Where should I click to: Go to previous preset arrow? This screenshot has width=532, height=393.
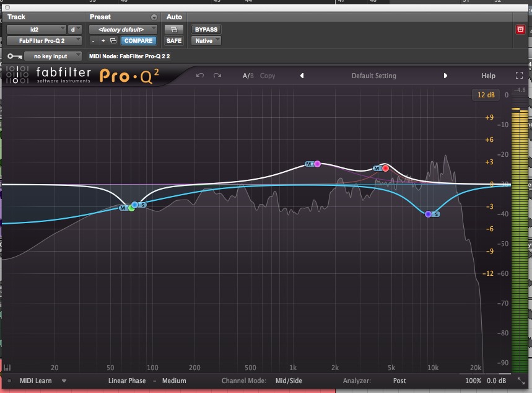point(302,76)
